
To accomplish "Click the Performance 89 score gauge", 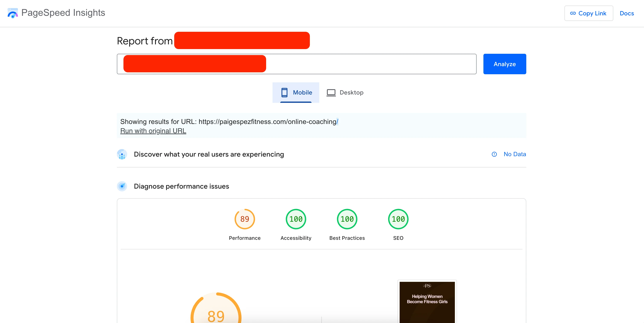I will click(x=245, y=219).
